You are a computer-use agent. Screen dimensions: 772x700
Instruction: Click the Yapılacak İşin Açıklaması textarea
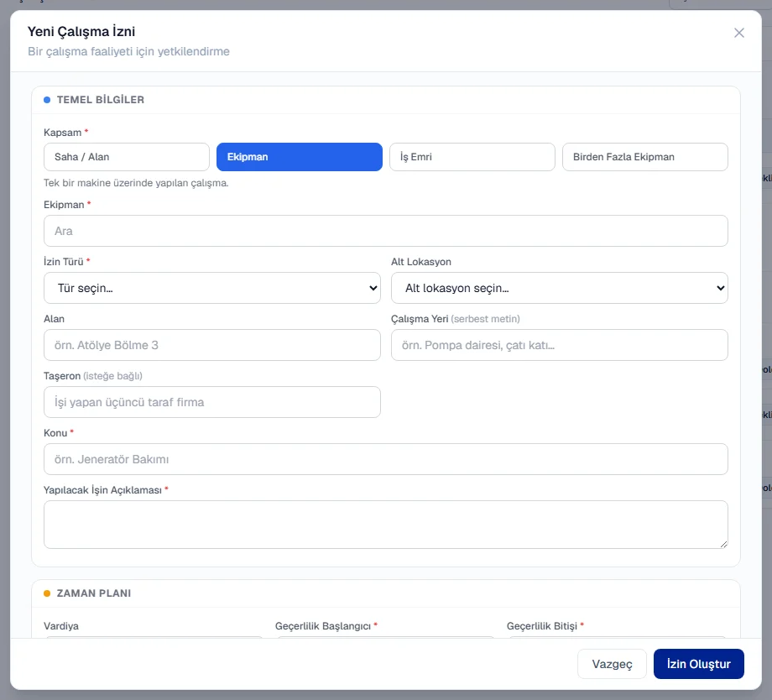coord(385,525)
